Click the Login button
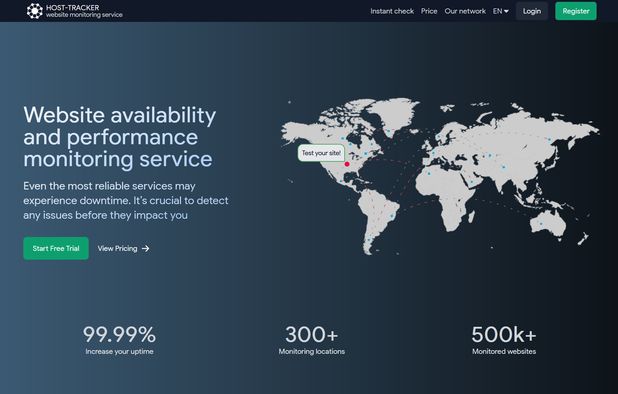Image resolution: width=618 pixels, height=394 pixels. (532, 11)
